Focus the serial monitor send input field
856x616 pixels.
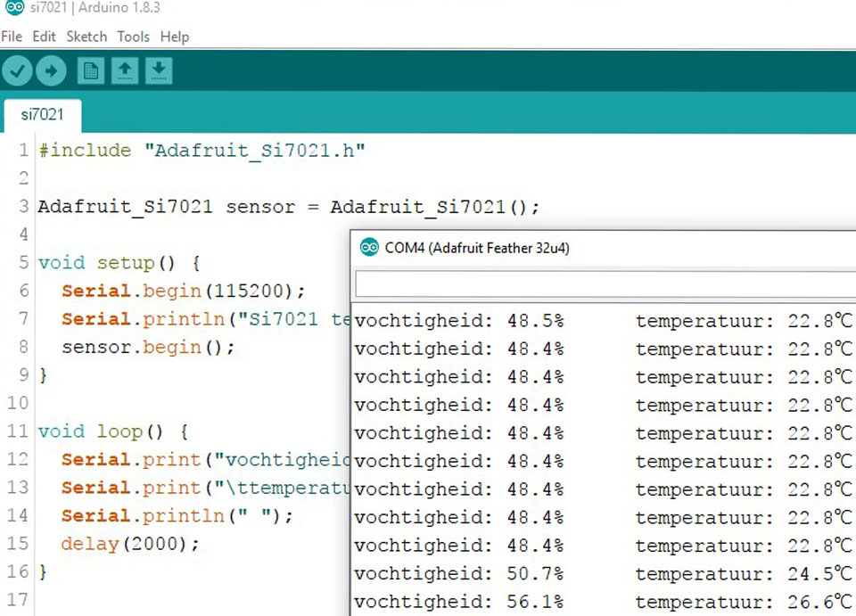(x=605, y=283)
